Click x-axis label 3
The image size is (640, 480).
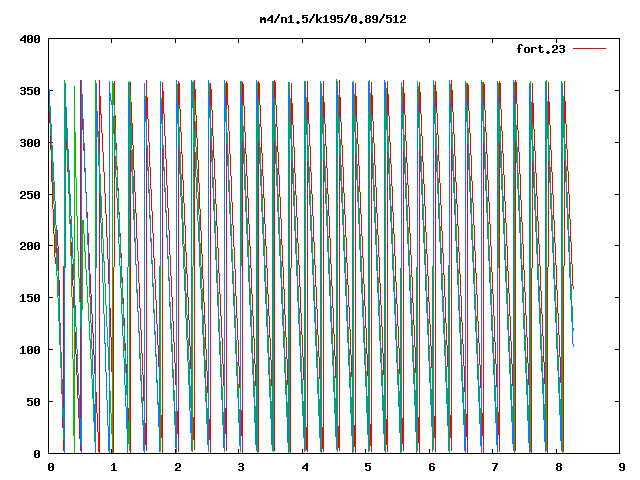241,467
